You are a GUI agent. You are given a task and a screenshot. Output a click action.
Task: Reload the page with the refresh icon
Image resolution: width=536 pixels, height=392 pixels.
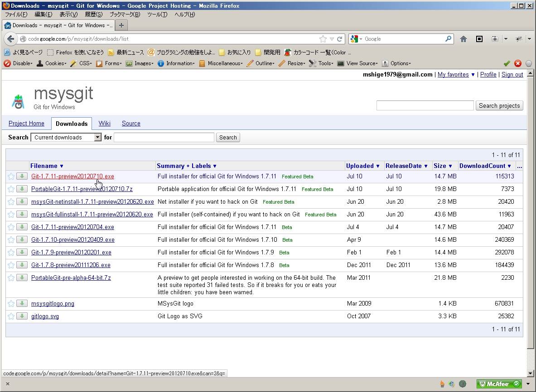339,39
